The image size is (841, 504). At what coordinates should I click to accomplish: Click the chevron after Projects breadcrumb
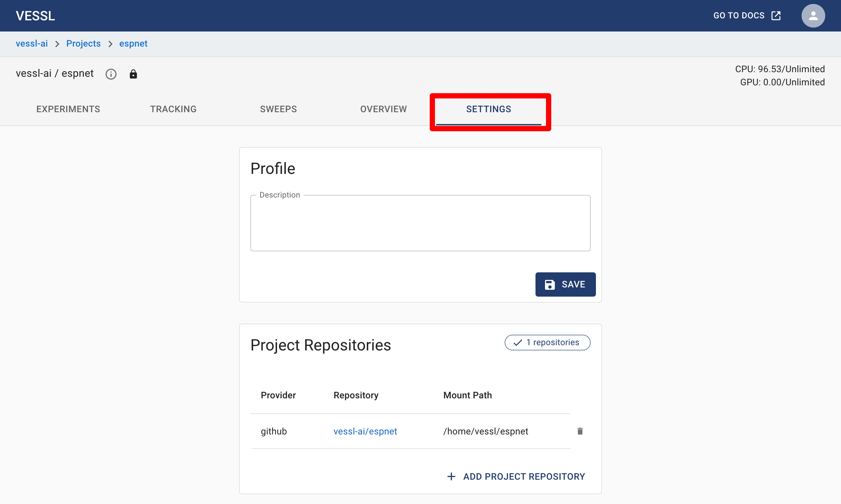[x=110, y=44]
